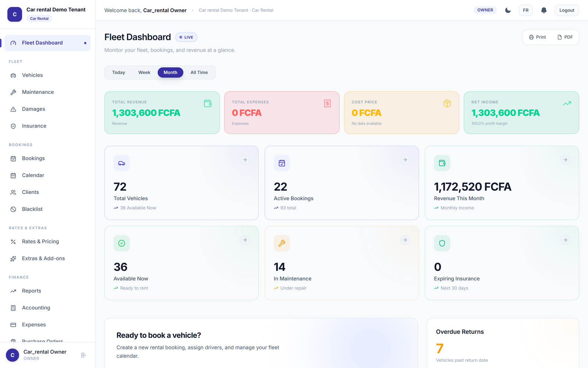Screen dimensions: 588x368
Task: Toggle dark mode moon icon
Action: pos(508,10)
